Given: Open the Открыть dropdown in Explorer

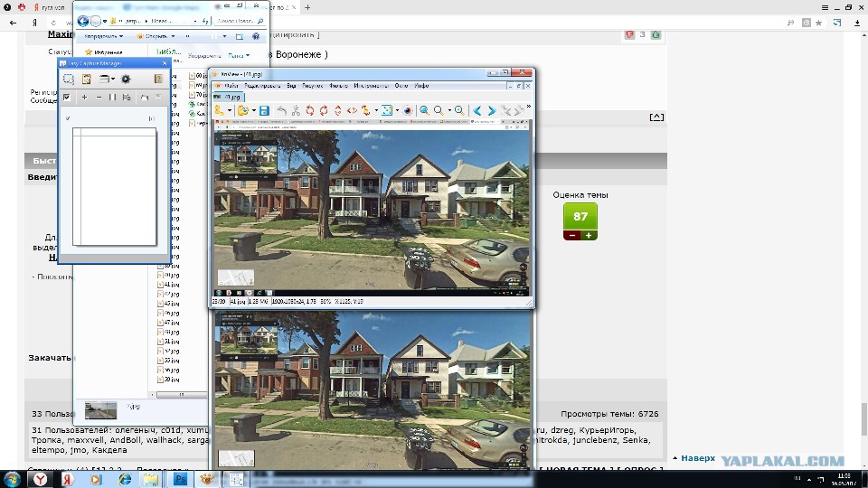Looking at the screenshot, I should pyautogui.click(x=156, y=36).
